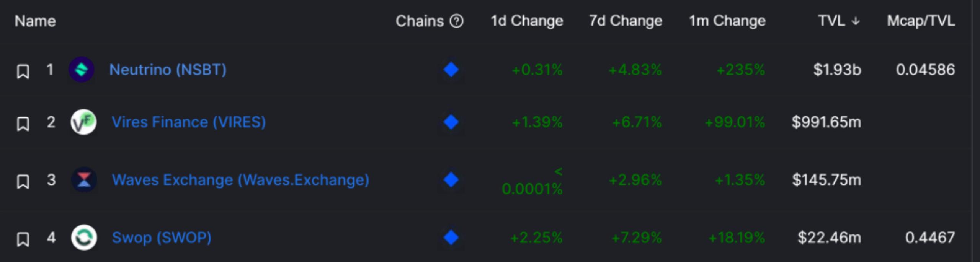Toggle bookmark on Swop (SWOP)
Viewport: 980px width, 262px height.
(x=23, y=239)
